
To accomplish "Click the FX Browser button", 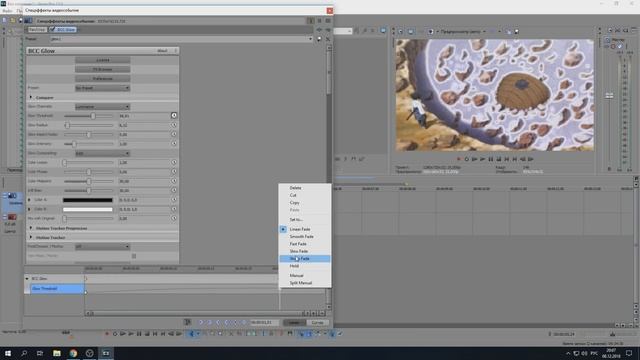I will coord(102,69).
